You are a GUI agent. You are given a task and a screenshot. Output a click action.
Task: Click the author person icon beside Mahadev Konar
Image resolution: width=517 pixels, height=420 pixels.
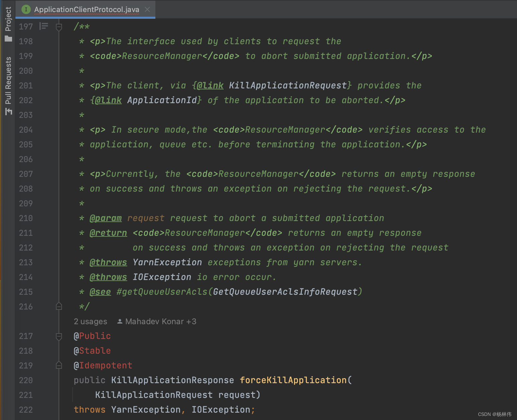coord(120,322)
